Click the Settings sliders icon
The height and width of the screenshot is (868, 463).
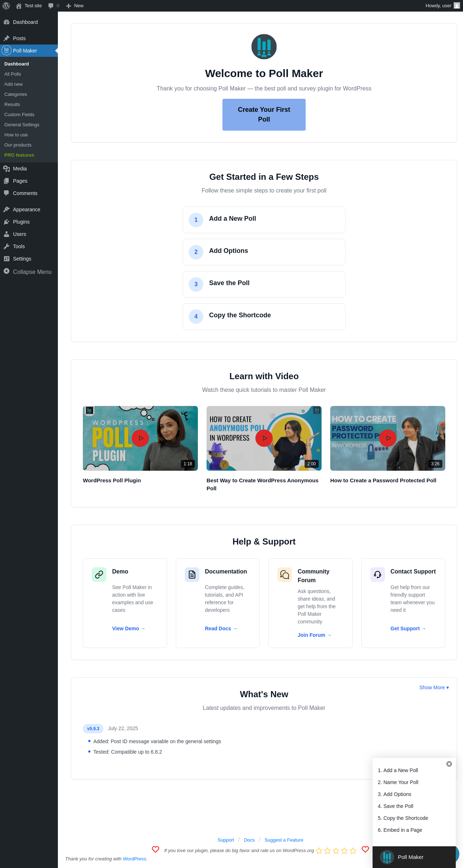(7, 259)
